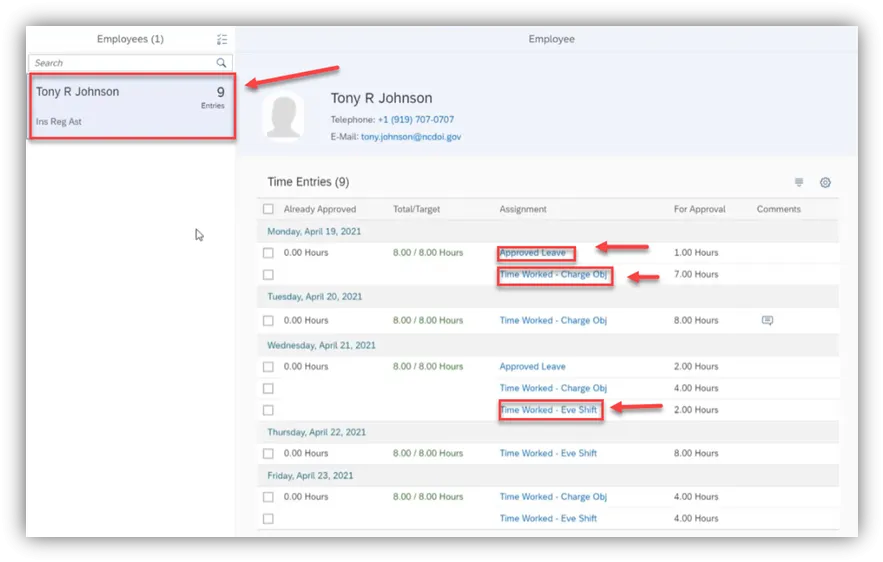This screenshot has width=883, height=562.
Task: Click the sort icon beside the settings gear
Action: click(798, 183)
